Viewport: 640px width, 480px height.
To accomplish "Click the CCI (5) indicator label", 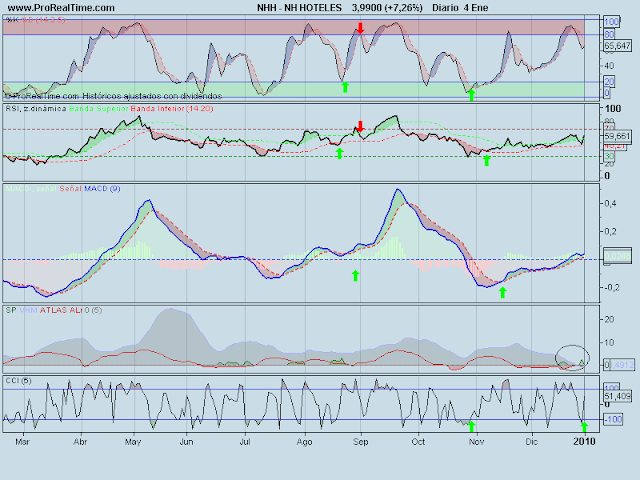I will 18,380.
